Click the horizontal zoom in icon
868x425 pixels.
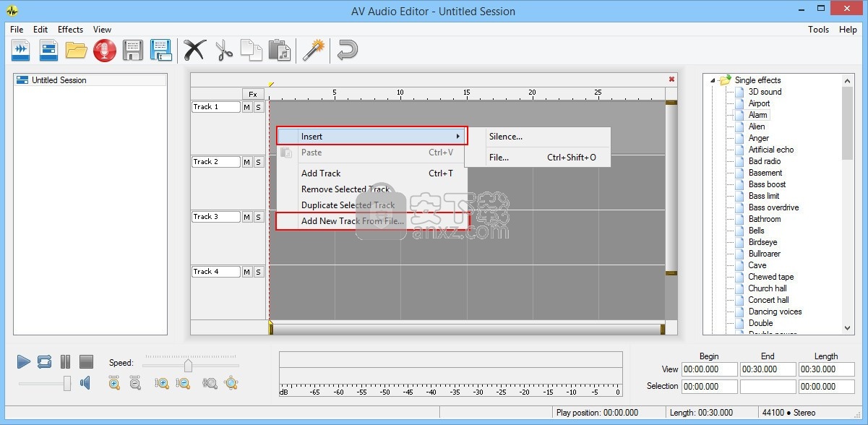click(114, 383)
